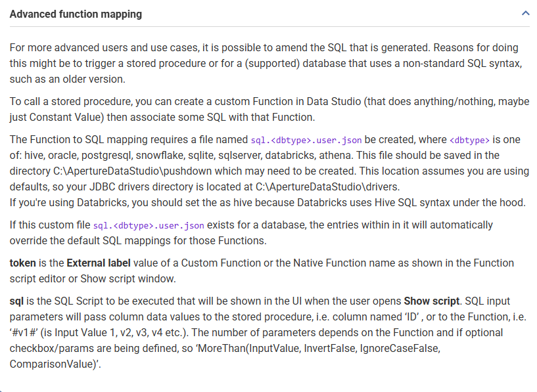The height and width of the screenshot is (392, 537).
Task: Click the code snippet after 'If this custom file'
Action: [149, 226]
